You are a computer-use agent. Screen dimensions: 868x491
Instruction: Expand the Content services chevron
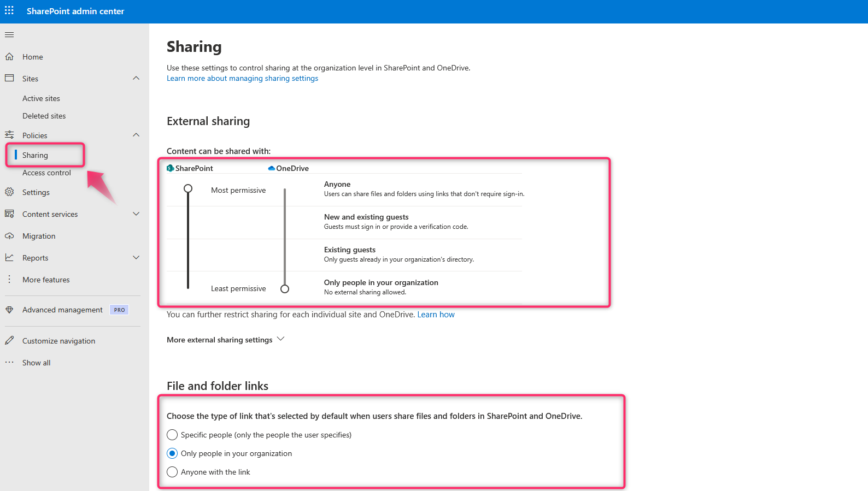136,214
